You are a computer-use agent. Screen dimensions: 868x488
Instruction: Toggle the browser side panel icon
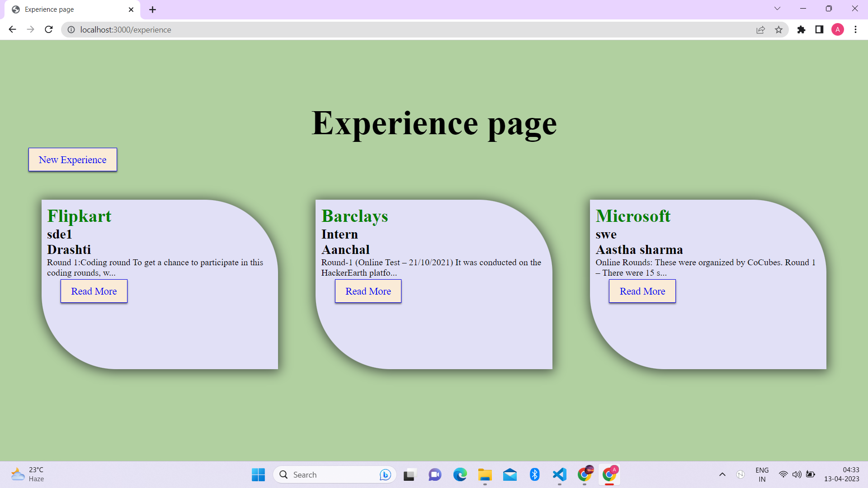[x=819, y=30]
